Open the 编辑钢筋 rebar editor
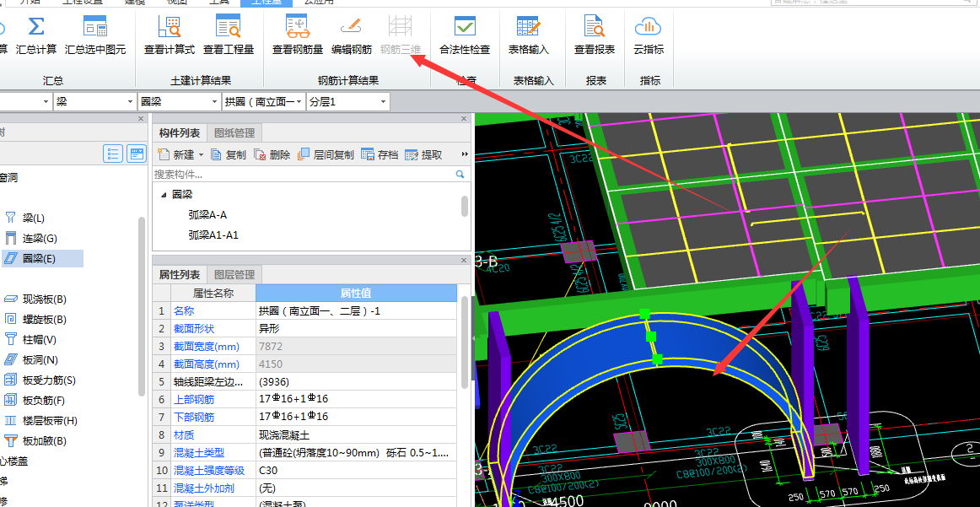Screen dimensions: 980x507 point(351,36)
